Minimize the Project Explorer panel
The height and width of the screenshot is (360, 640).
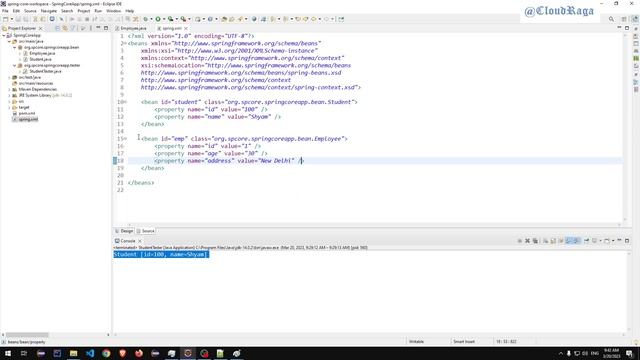[x=98, y=28]
